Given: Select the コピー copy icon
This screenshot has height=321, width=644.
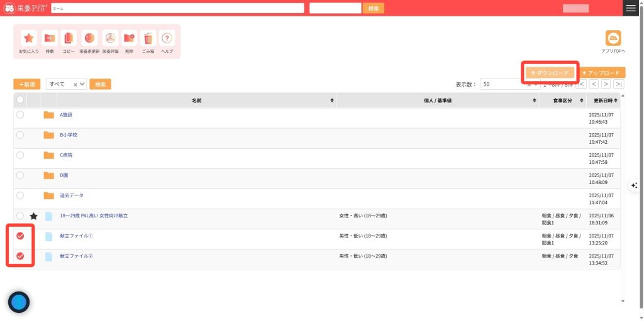Looking at the screenshot, I should 69,38.
